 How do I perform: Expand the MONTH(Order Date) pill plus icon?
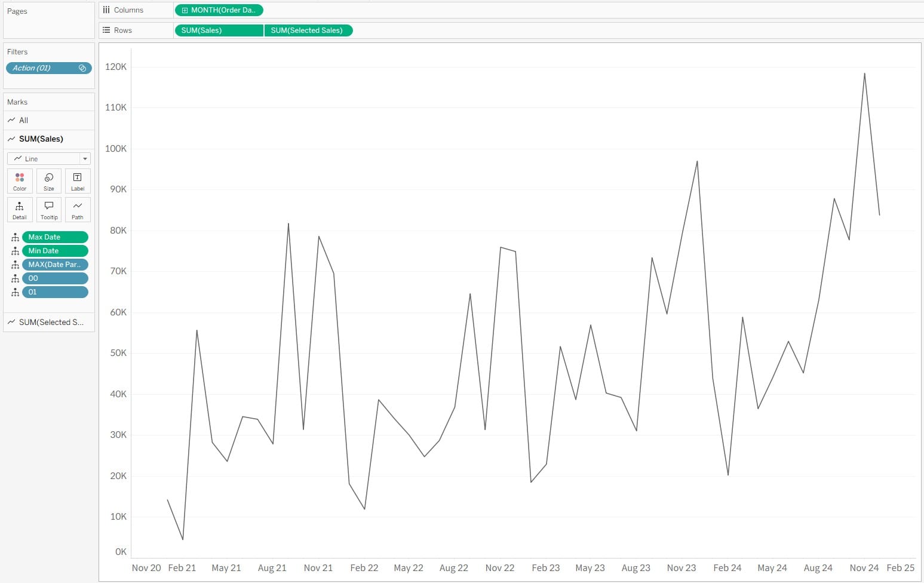click(x=185, y=10)
